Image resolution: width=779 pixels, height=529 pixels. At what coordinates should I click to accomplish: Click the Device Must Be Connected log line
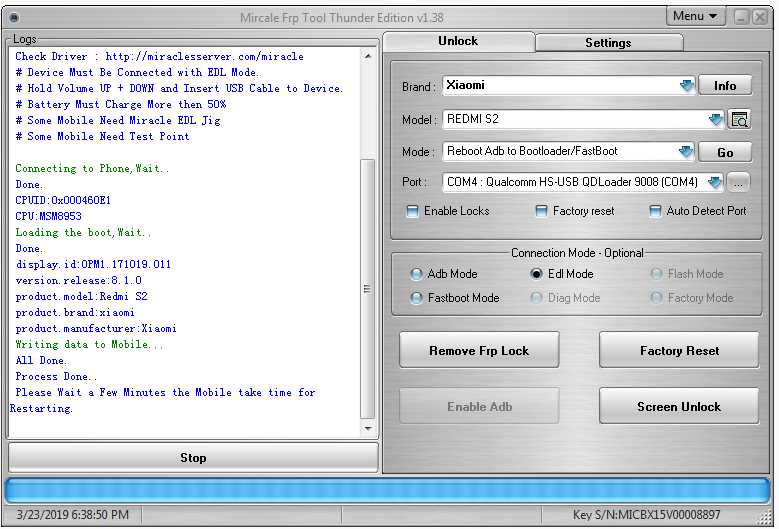pos(137,73)
